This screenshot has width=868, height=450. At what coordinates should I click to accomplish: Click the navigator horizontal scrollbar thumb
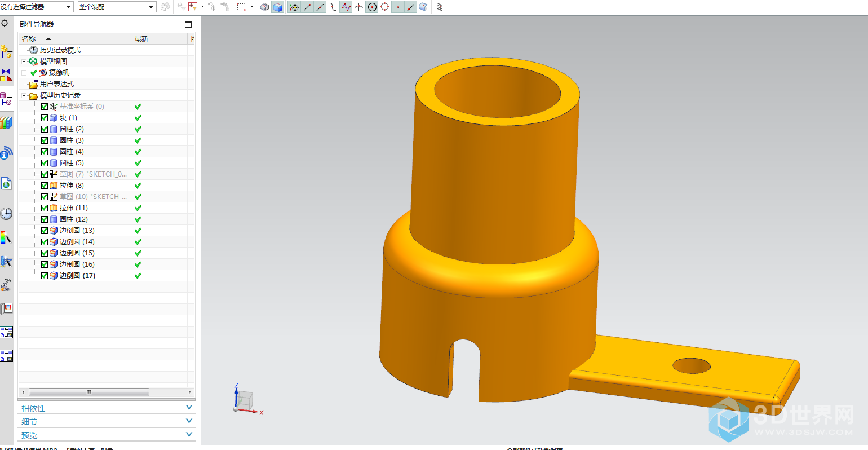pos(89,392)
